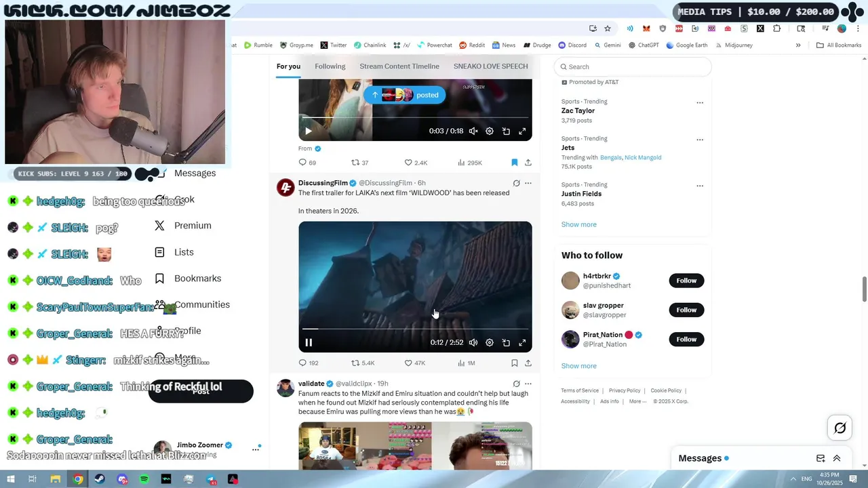Image resolution: width=868 pixels, height=488 pixels.
Task: Show more Who to follow suggestions
Action: (x=578, y=366)
